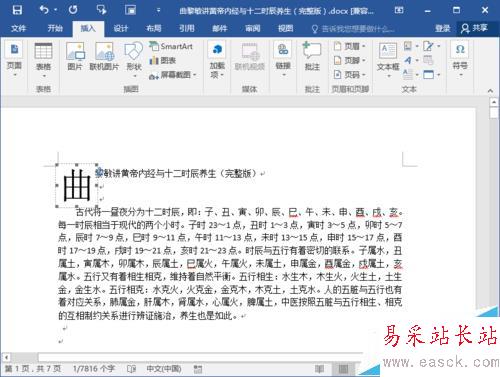This screenshot has width=500, height=377.
Task: Switch to Read Mode view
Action: coord(319,369)
